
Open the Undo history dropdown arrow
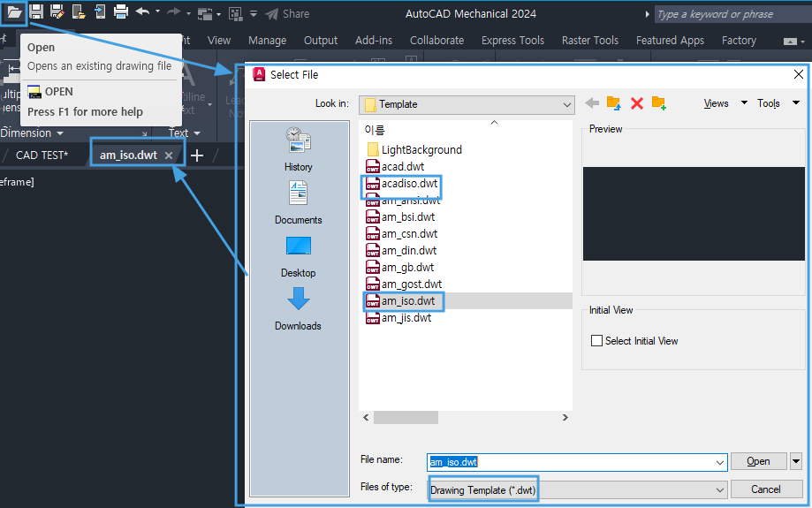(x=157, y=11)
